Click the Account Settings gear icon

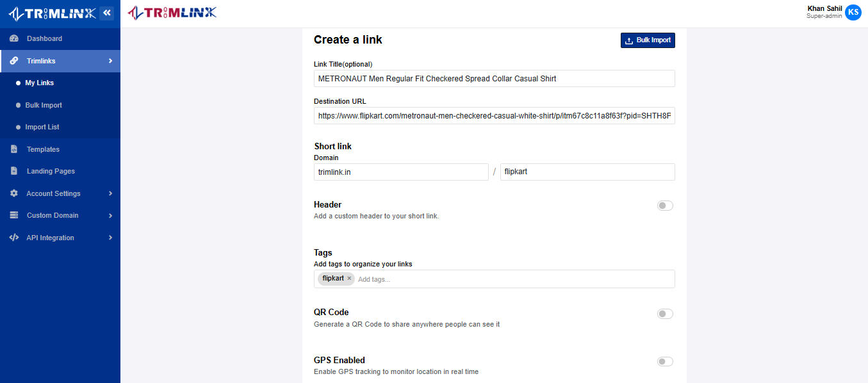(x=14, y=193)
